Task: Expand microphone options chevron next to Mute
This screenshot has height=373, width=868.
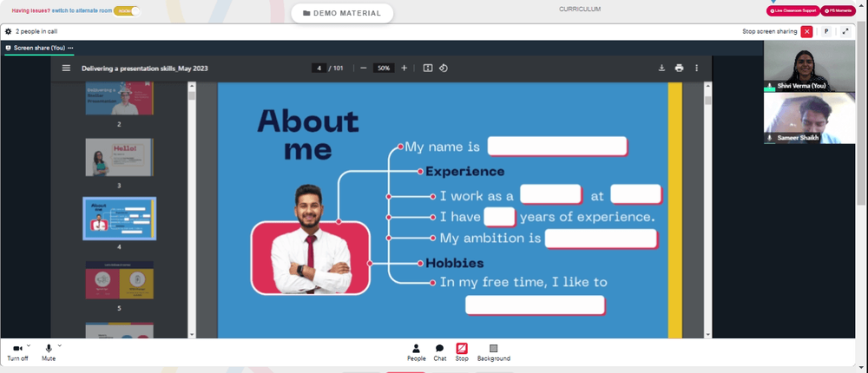Action: pos(60,346)
